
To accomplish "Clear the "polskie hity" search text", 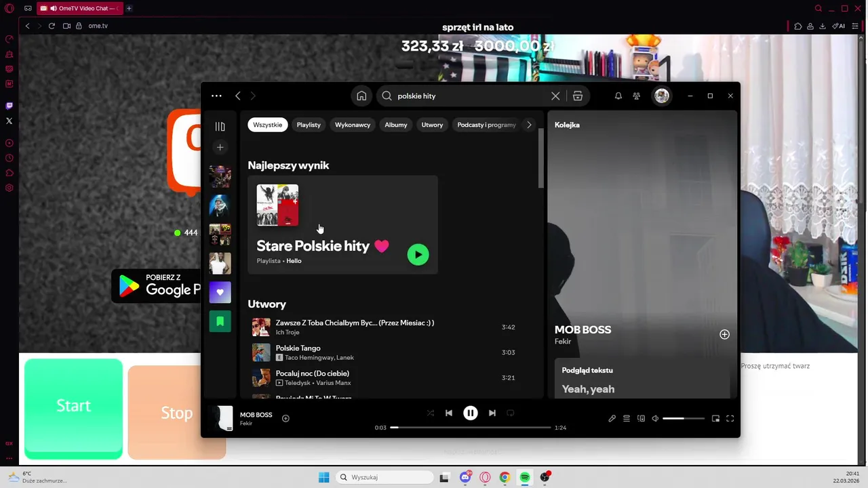I will pyautogui.click(x=555, y=96).
